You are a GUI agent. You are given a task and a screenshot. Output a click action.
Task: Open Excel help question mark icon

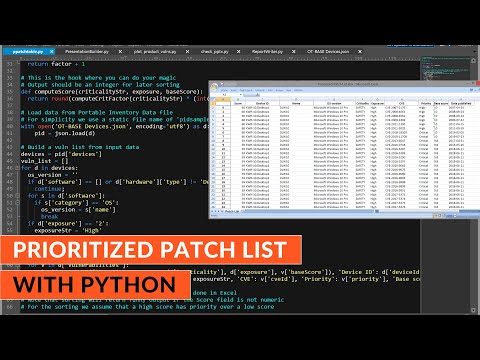tap(471, 90)
